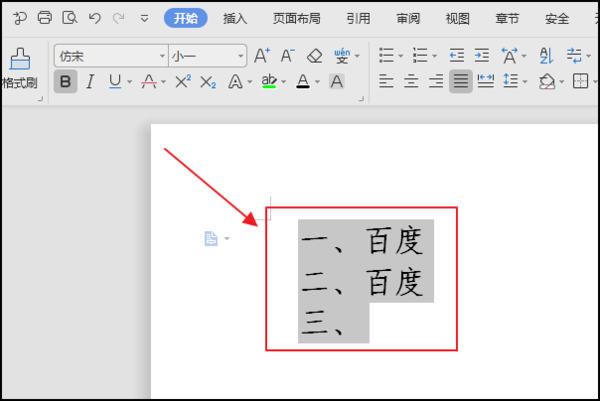The width and height of the screenshot is (600, 401).
Task: Click the text effects outlined A icon
Action: point(235,82)
